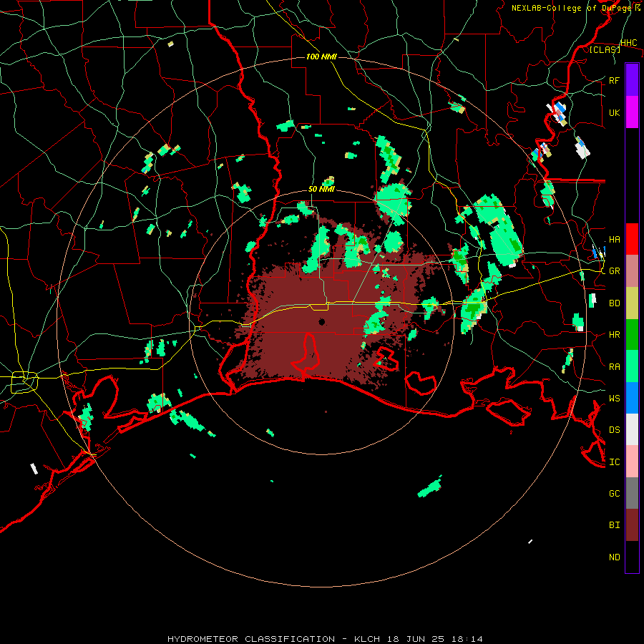The image size is (644, 644).
Task: Click the DS legend label
Action: coord(615,430)
